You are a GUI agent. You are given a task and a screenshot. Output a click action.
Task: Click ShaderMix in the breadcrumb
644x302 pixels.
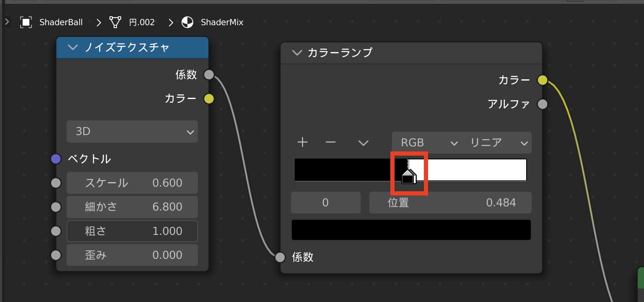click(222, 22)
